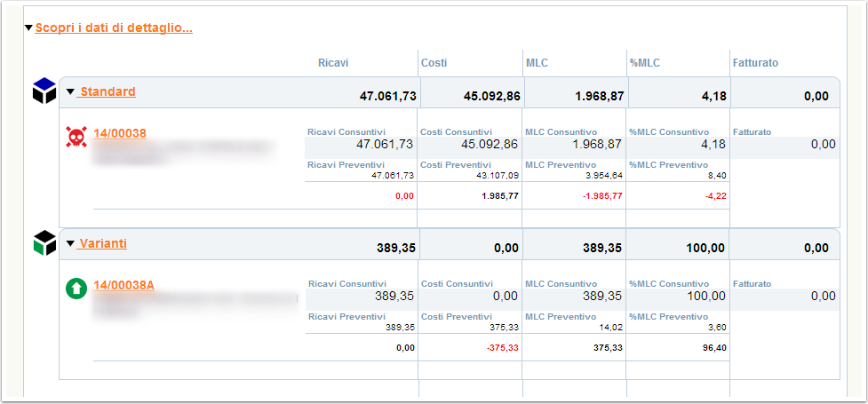The height and width of the screenshot is (404, 868).
Task: Click the blue Standard cube icon
Action: 44,91
